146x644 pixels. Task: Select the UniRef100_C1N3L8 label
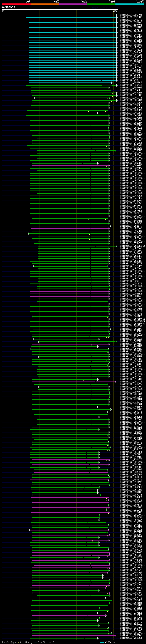click(131, 90)
